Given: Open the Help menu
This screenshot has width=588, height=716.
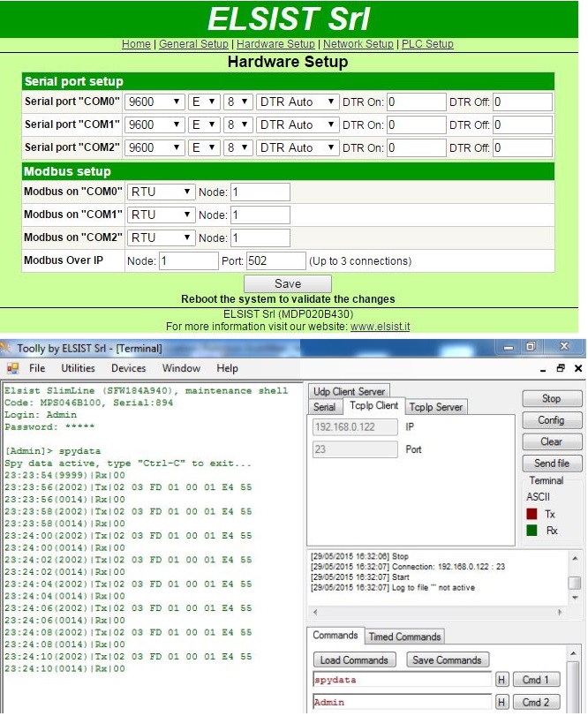Looking at the screenshot, I should click(x=227, y=368).
